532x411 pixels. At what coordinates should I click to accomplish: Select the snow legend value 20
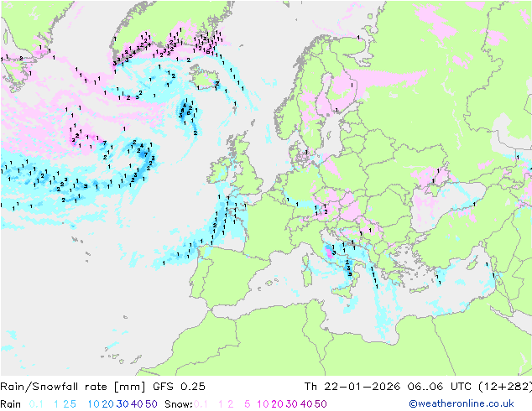277,404
